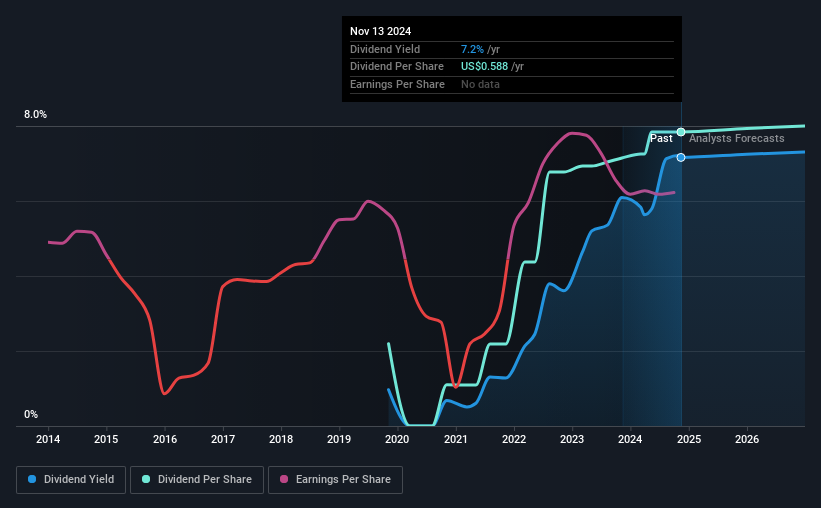The height and width of the screenshot is (508, 821).
Task: Click the 2017 x-axis label
Action: tap(223, 439)
